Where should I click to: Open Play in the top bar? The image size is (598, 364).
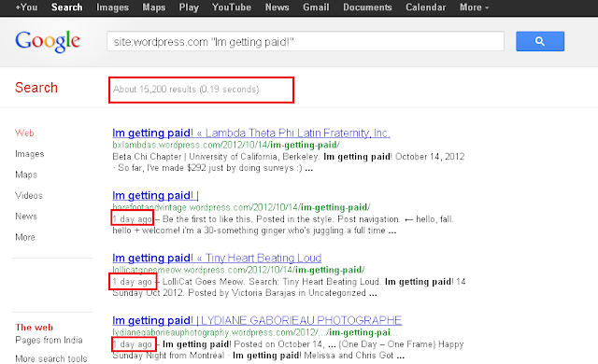tap(189, 7)
